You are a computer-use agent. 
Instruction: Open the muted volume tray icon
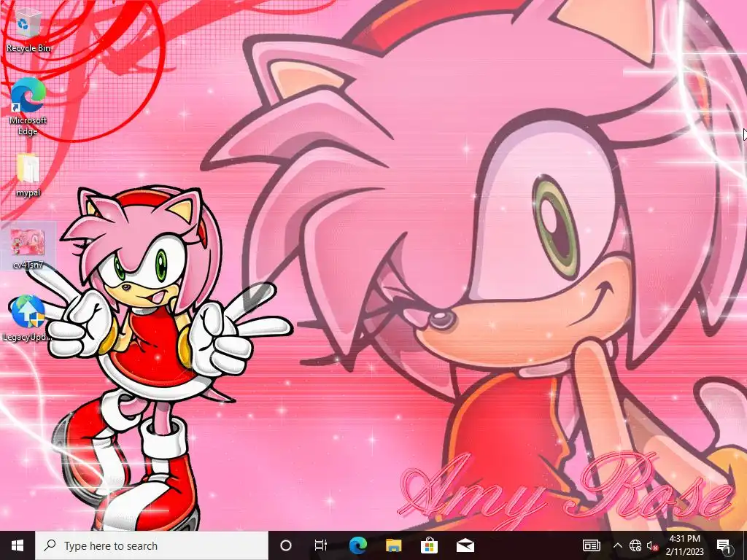click(x=652, y=545)
